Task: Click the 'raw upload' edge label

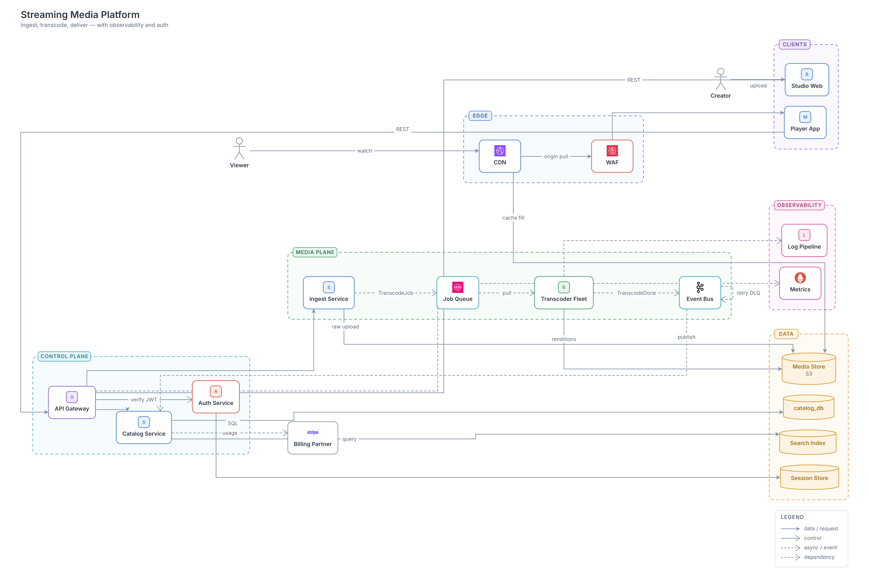Action: pyautogui.click(x=345, y=327)
